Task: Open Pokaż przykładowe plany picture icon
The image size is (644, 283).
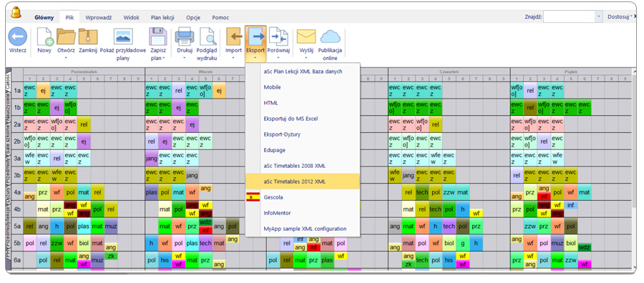Action: point(123,36)
